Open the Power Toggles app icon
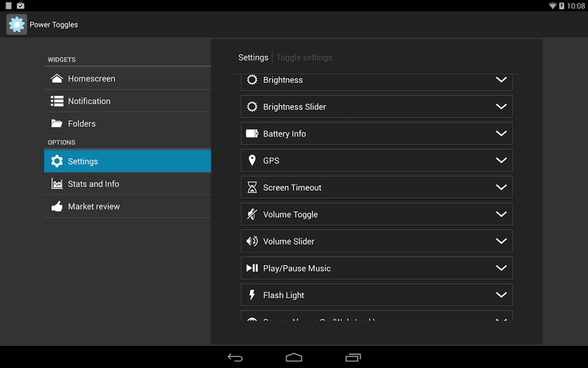588x368 pixels. tap(16, 24)
